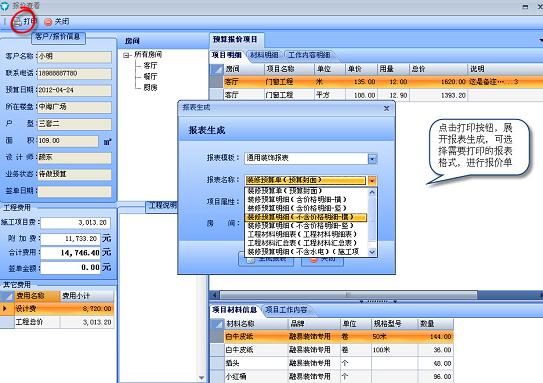Select the 白牛皮纸 50米 material row
This screenshot has width=543, height=383.
(x=332, y=337)
